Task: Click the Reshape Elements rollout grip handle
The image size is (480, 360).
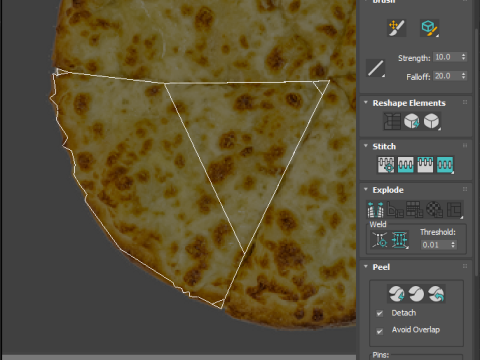Action: (465, 102)
